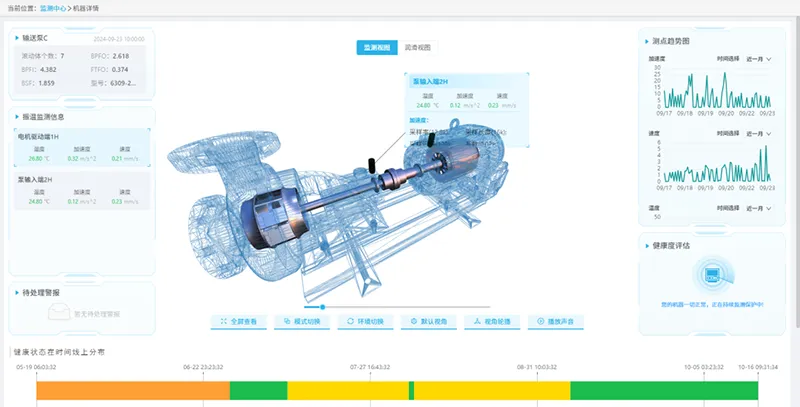Toggle 环境切换 environment switch
The width and height of the screenshot is (800, 407).
[x=365, y=322]
